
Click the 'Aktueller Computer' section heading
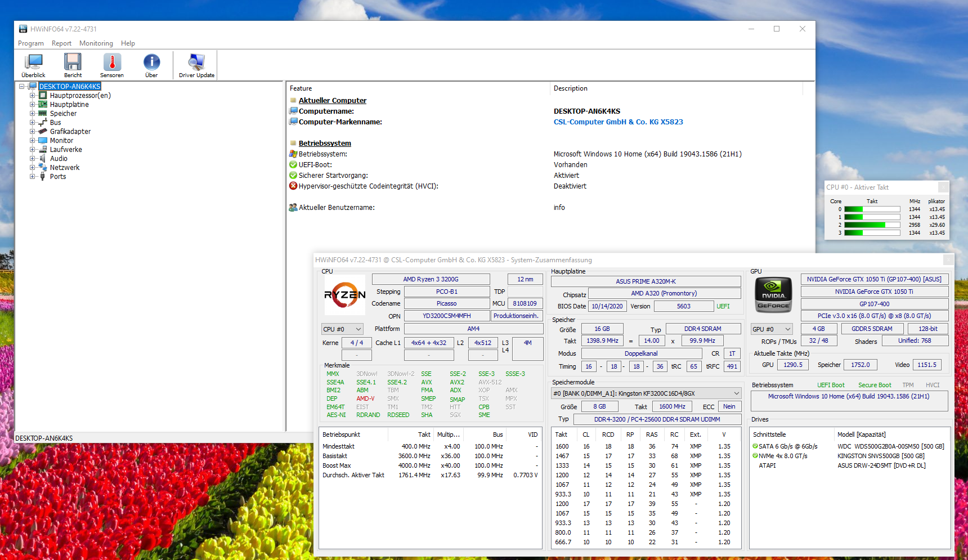333,101
